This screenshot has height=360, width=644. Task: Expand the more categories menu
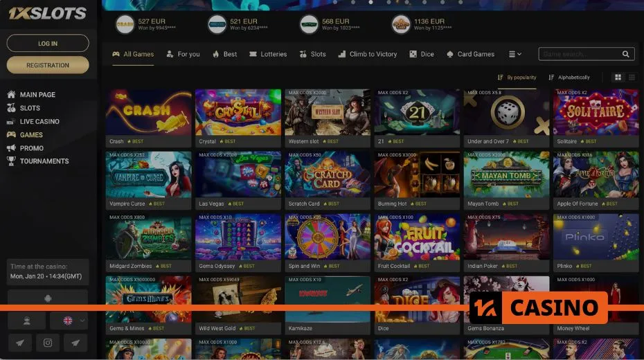point(515,54)
